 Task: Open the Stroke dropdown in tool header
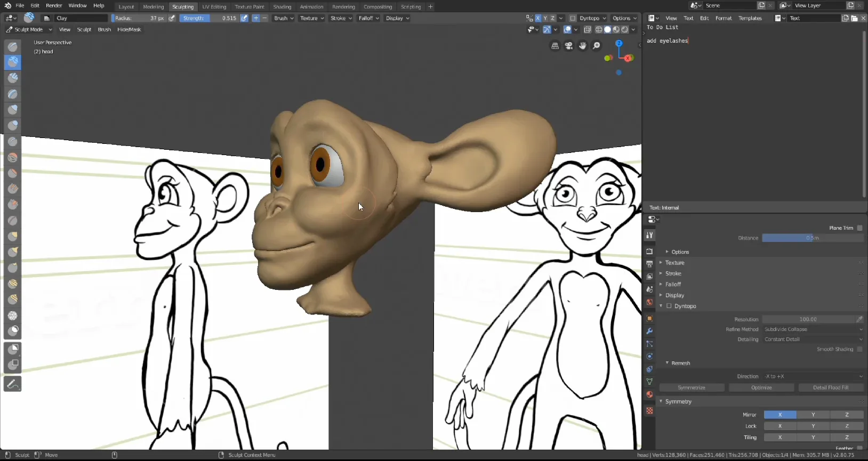341,18
